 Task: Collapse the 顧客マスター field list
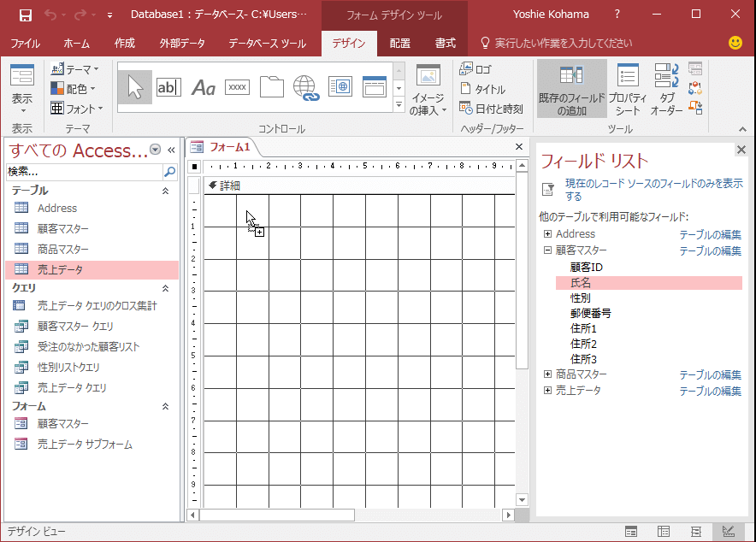coord(547,250)
